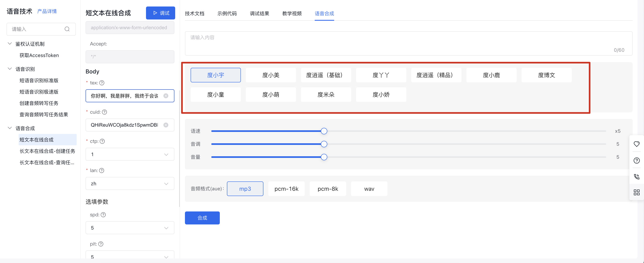Click the grid apps icon on right

636,192
